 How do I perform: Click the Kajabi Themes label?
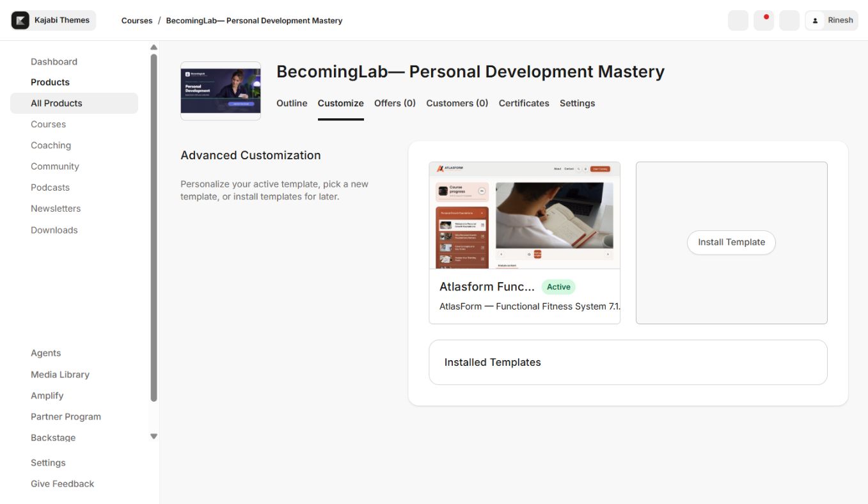pos(62,20)
